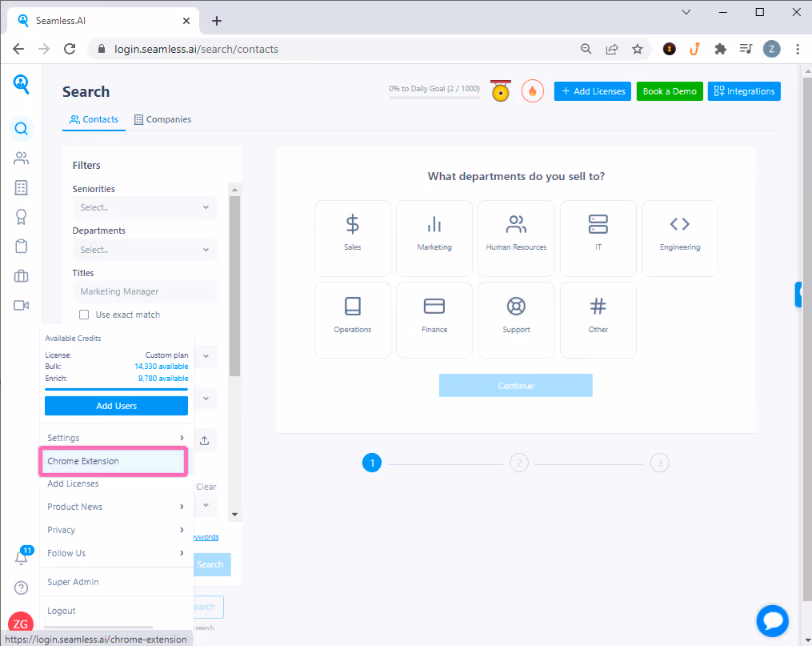
Task: Select the Operations department card
Action: 352,320
